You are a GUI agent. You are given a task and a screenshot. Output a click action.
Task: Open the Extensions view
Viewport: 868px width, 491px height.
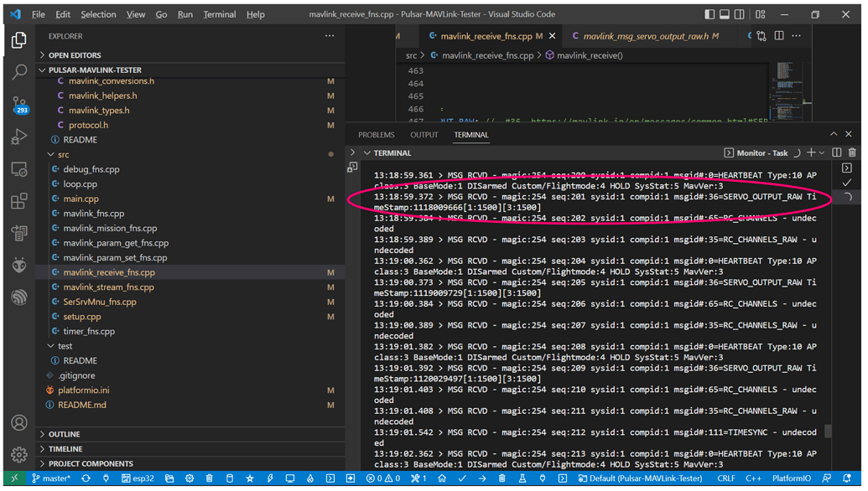[x=19, y=201]
